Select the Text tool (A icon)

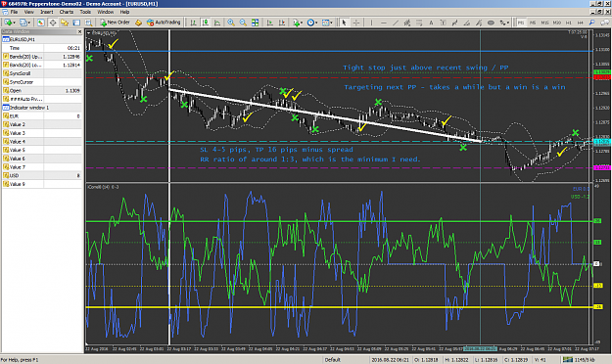(x=431, y=23)
